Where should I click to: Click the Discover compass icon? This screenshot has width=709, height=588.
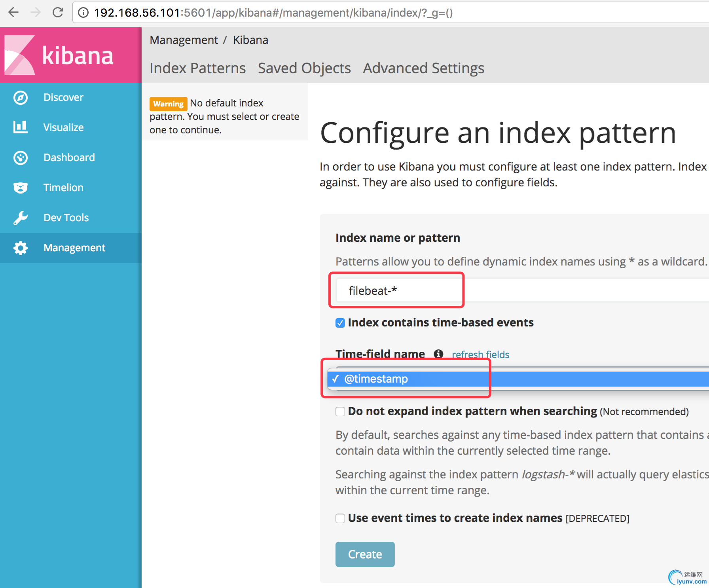coord(21,97)
